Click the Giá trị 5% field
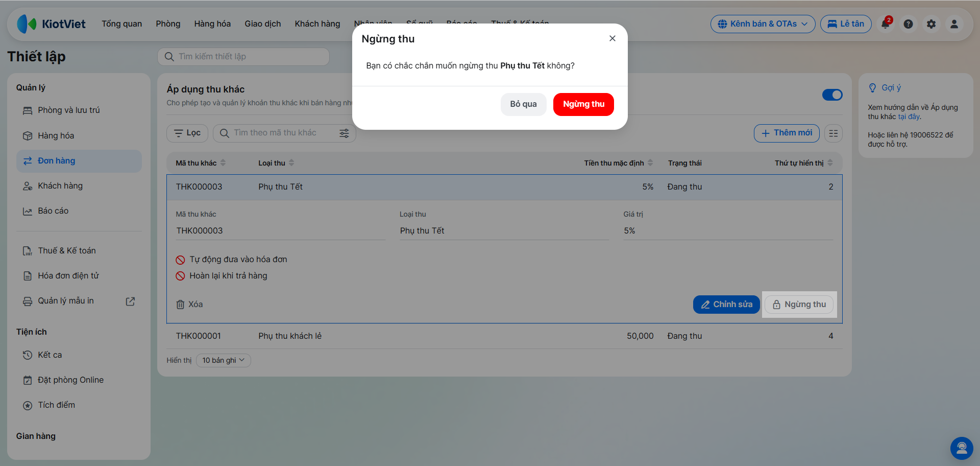Screen dimensions: 980x466 728,231
